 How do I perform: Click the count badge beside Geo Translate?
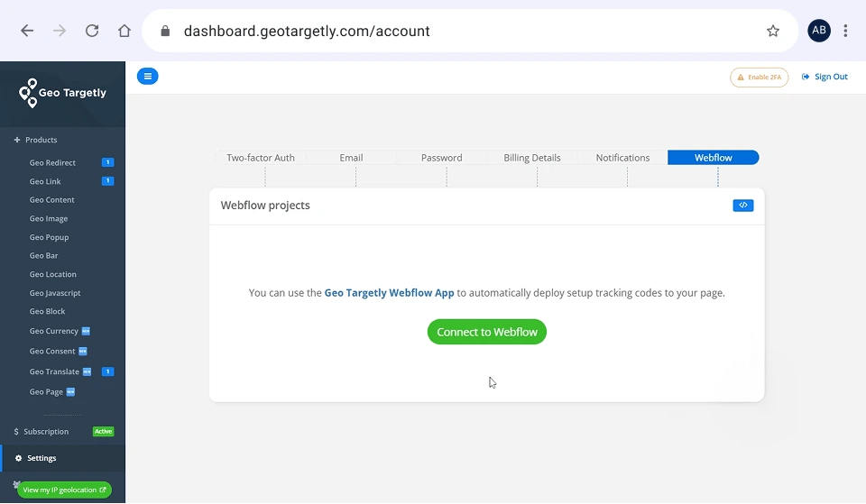pos(107,371)
